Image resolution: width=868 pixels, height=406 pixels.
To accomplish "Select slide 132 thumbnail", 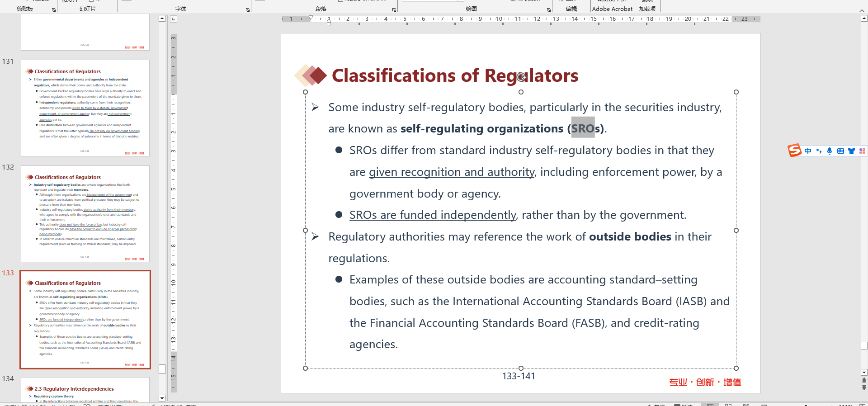I will point(85,214).
